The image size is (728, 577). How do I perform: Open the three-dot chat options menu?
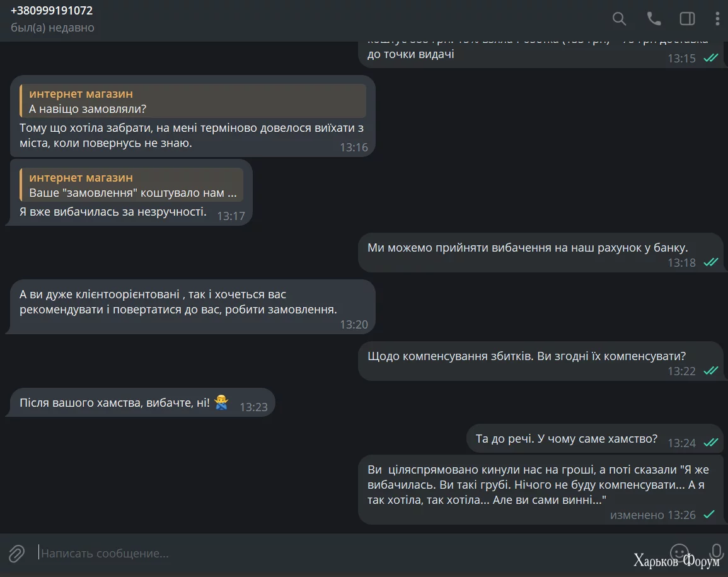(717, 19)
